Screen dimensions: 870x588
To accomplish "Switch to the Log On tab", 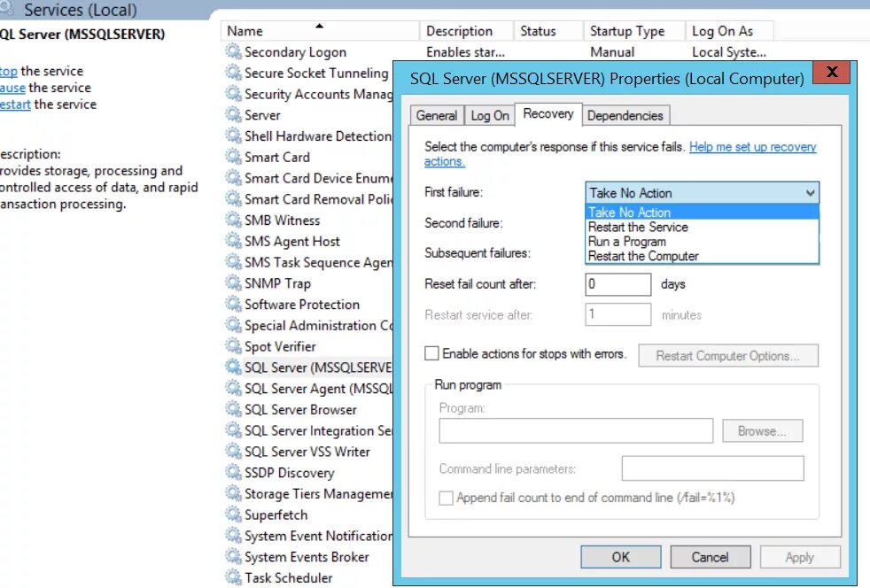I will pos(490,115).
